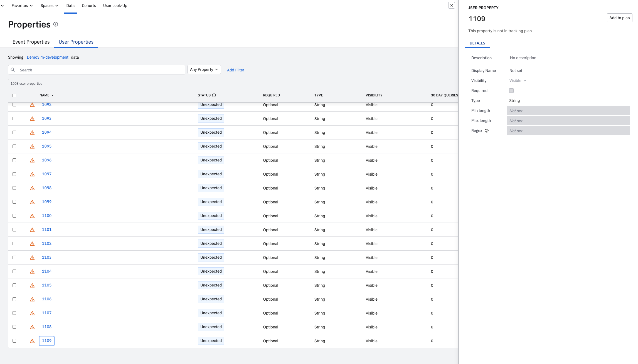Image resolution: width=638 pixels, height=364 pixels.
Task: Click the Status column info icon
Action: [214, 95]
